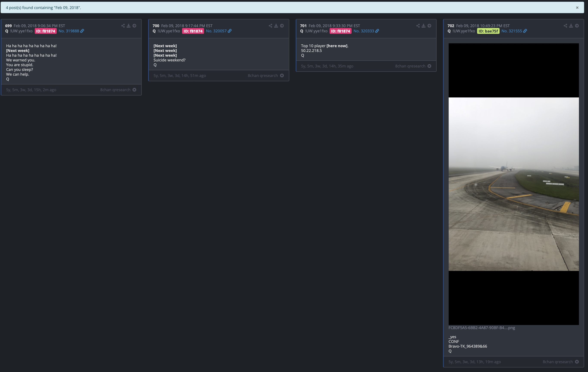Click the link icon next to No. 320333
The height and width of the screenshot is (372, 588).
(x=377, y=31)
